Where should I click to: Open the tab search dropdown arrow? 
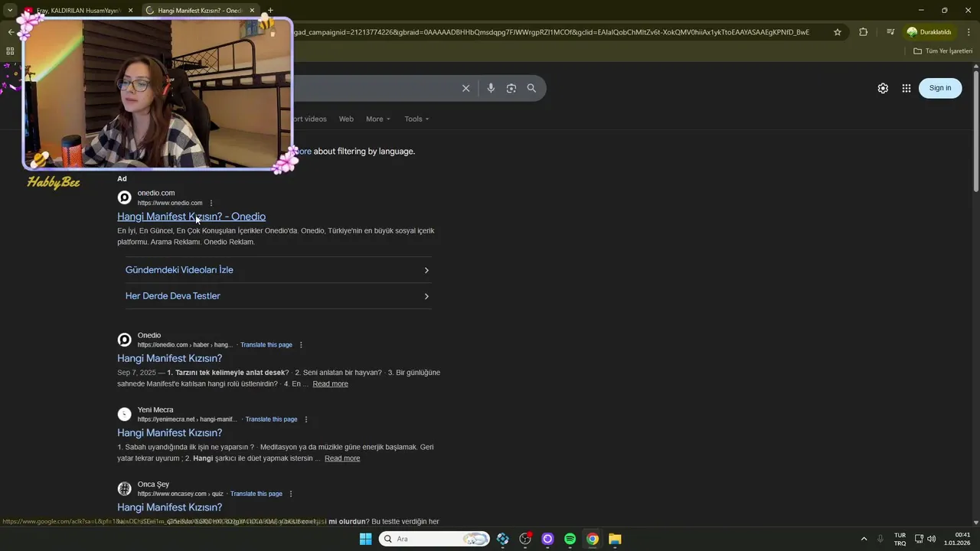10,10
